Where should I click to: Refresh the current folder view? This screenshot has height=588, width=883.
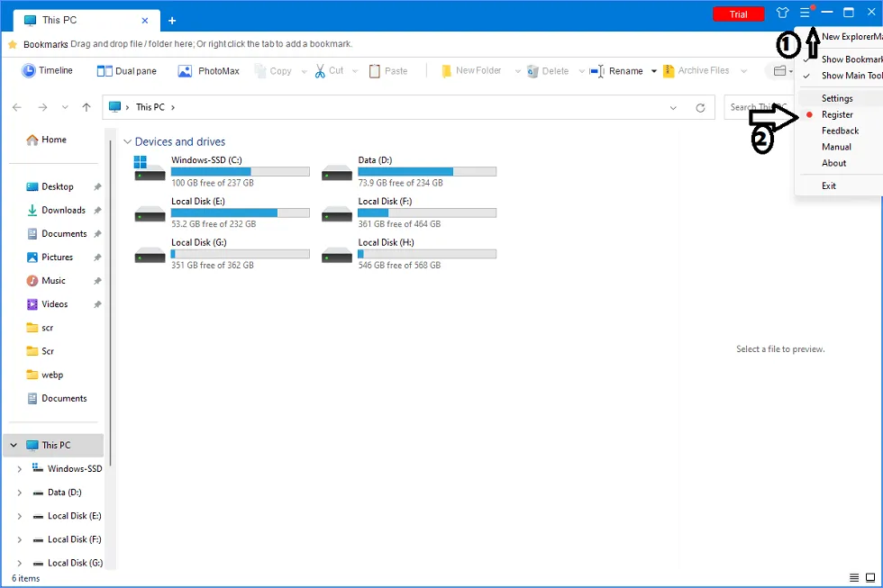[x=700, y=108]
